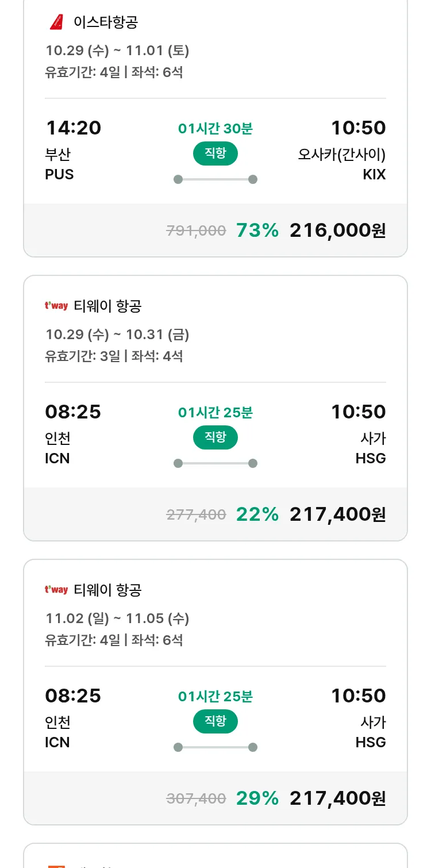Select the 216,000원 Eastar fare
Viewport: 431px width, 868px height.
pos(337,231)
